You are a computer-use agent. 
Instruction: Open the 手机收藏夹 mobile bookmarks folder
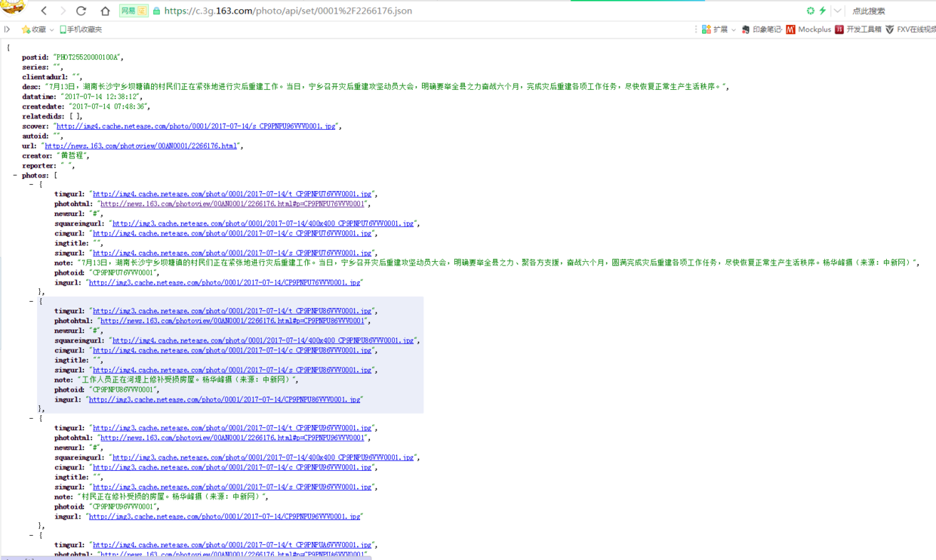(81, 29)
